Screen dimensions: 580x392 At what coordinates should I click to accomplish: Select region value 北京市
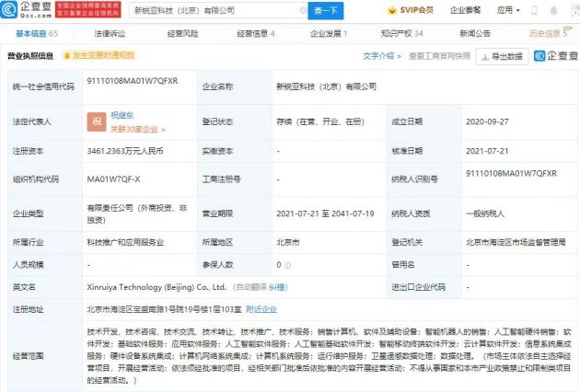click(x=288, y=243)
